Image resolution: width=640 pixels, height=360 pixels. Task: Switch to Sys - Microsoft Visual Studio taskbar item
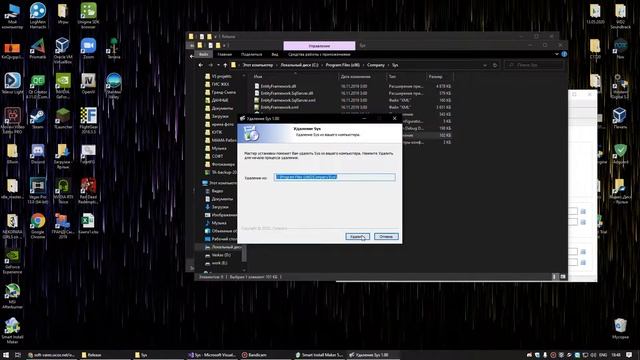[x=211, y=355]
